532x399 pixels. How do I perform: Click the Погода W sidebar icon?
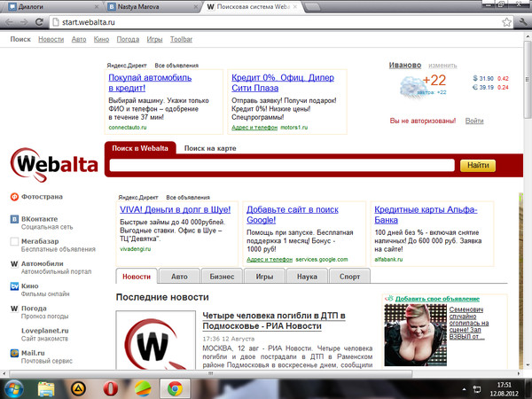pos(14,309)
